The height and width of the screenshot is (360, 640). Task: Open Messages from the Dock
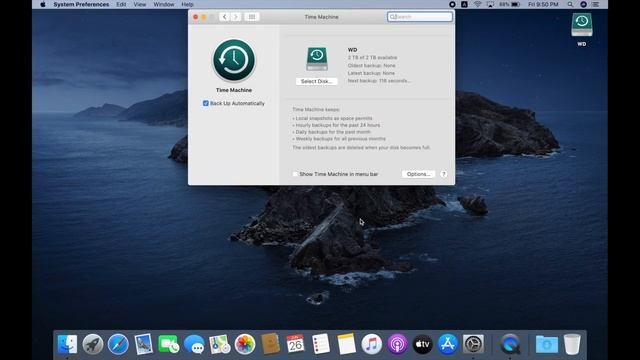coord(194,344)
